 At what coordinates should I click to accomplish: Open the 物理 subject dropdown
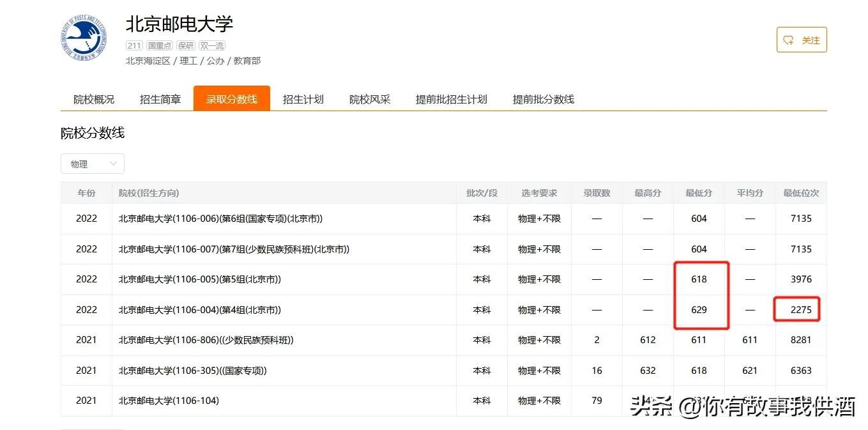(93, 164)
